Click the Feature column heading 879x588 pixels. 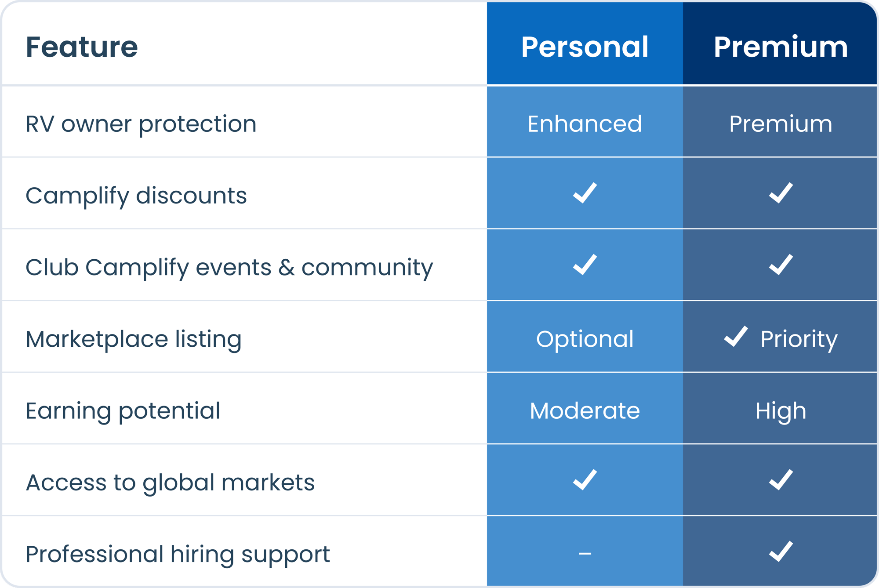click(x=82, y=47)
